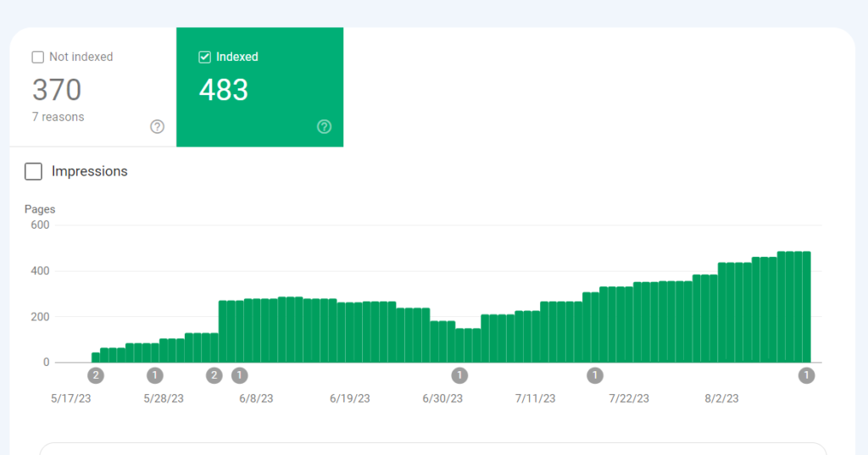This screenshot has width=868, height=455.
Task: Uncheck the Indexed checkbox
Action: [x=205, y=57]
